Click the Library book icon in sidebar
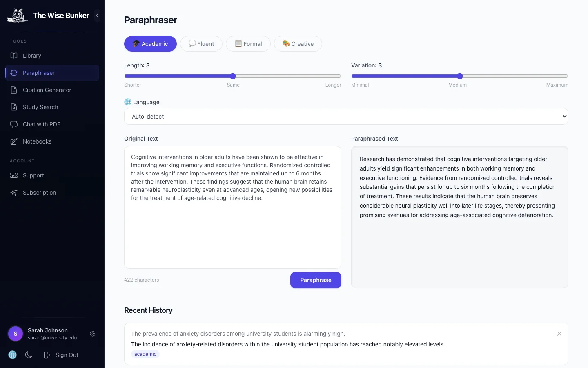 pos(14,56)
